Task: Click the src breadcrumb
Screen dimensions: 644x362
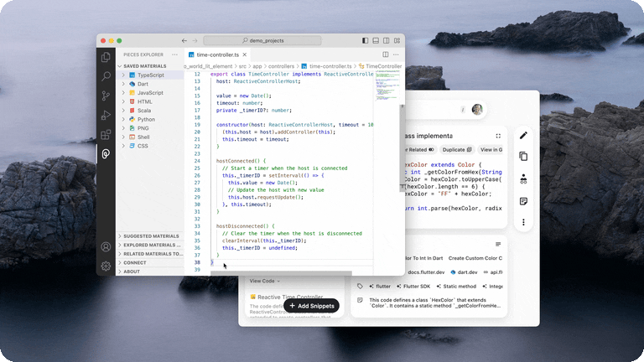Action: click(x=242, y=66)
